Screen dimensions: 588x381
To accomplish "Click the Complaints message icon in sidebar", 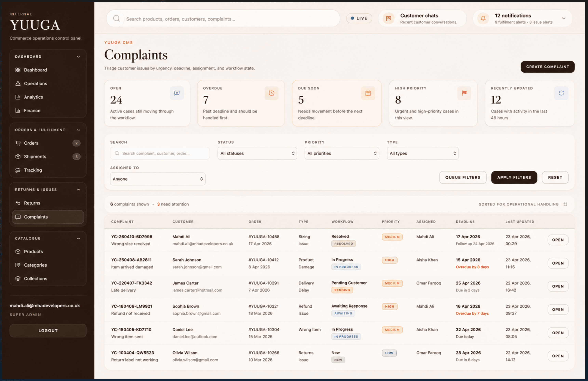I will click(x=18, y=217).
